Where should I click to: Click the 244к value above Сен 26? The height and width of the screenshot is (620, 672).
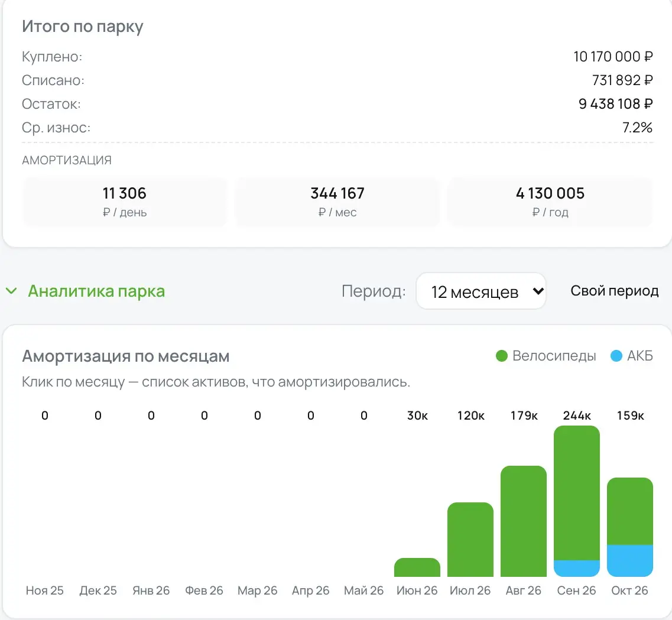577,416
